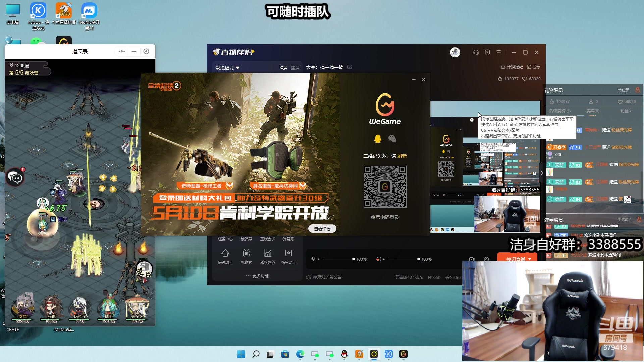Viewport: 644px width, 362px height.
Task: Toggle 礼物消息 已锁定 lock icon
Action: click(x=638, y=90)
